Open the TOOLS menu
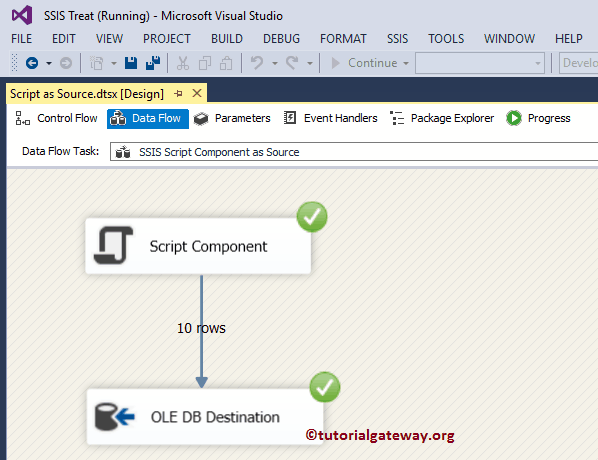This screenshot has height=460, width=598. point(446,39)
